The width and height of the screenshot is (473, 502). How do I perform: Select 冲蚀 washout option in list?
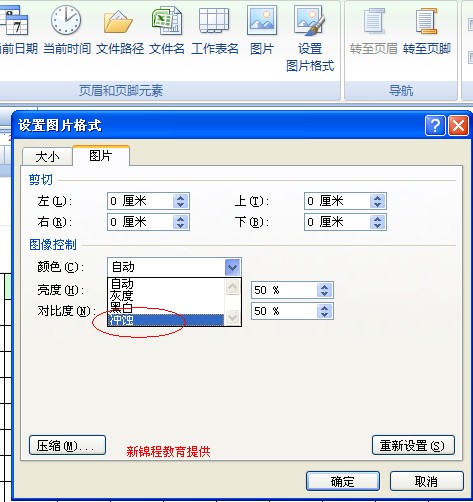pyautogui.click(x=166, y=320)
